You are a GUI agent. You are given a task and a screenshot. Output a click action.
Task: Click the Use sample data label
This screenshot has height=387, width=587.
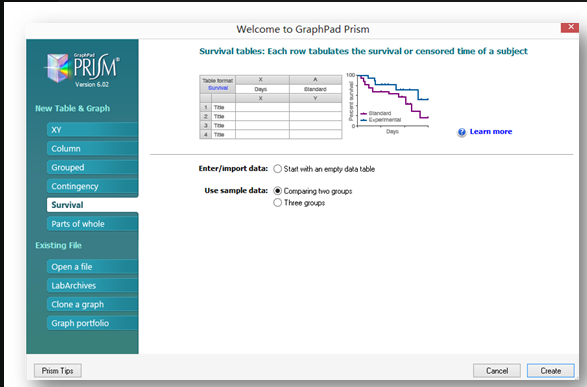click(236, 191)
